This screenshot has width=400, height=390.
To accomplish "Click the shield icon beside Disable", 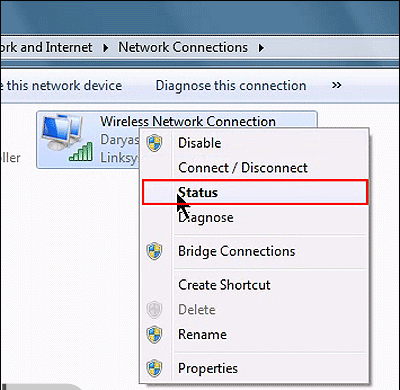I will [x=154, y=143].
